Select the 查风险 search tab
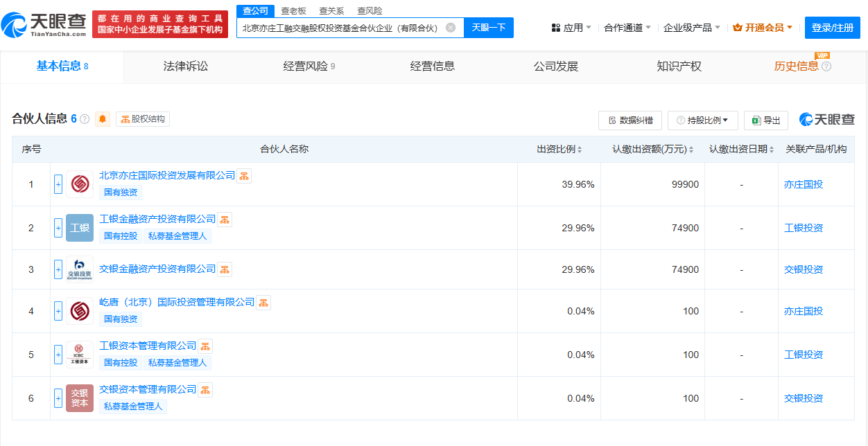The width and height of the screenshot is (868, 446). pos(370,11)
